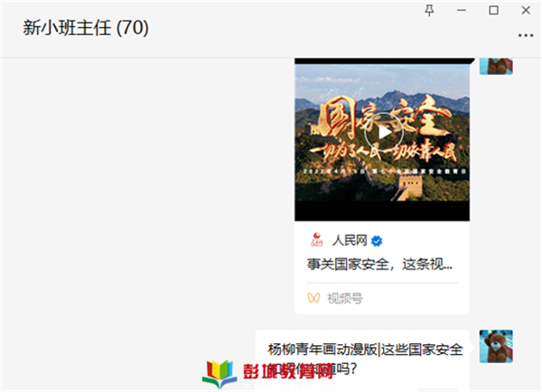
Task: Open the 人民网 channel name
Action: (350, 240)
